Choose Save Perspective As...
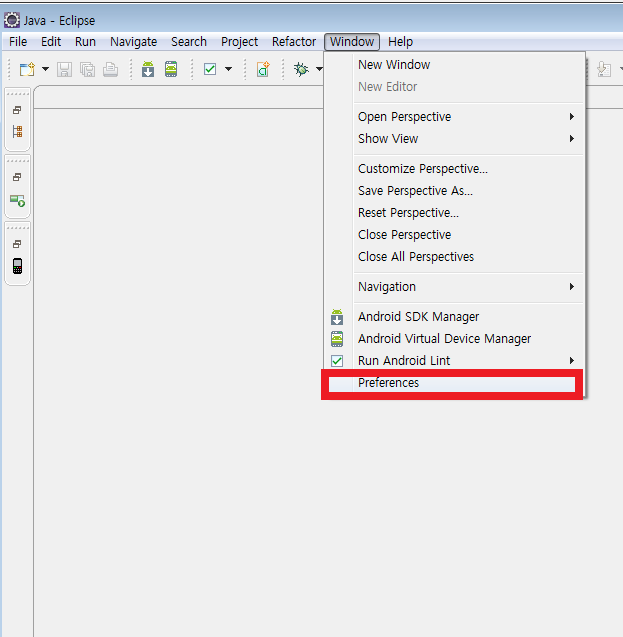This screenshot has width=623, height=637. coord(455,191)
